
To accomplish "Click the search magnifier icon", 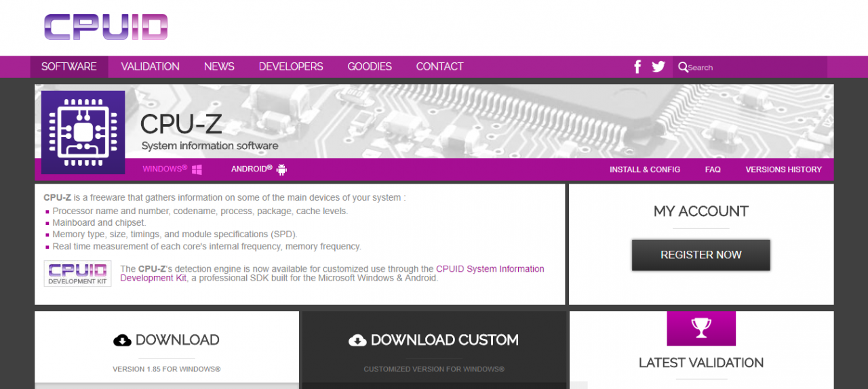I will (683, 67).
